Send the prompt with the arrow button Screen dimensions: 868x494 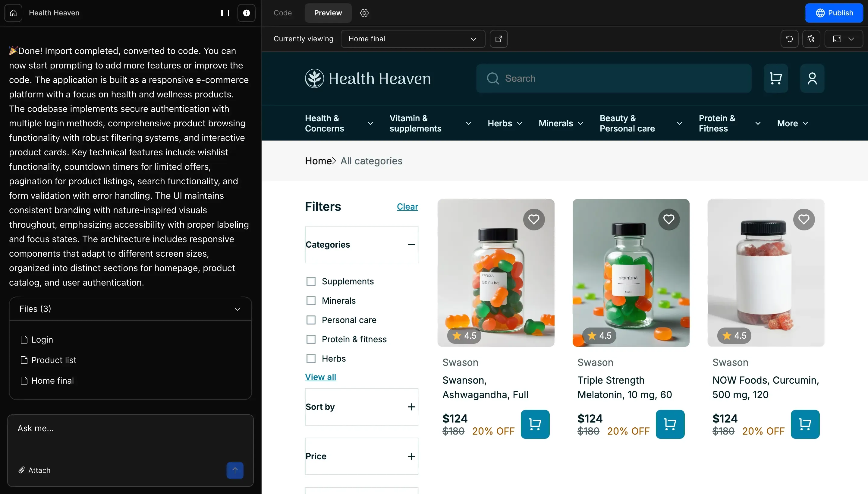pos(235,470)
